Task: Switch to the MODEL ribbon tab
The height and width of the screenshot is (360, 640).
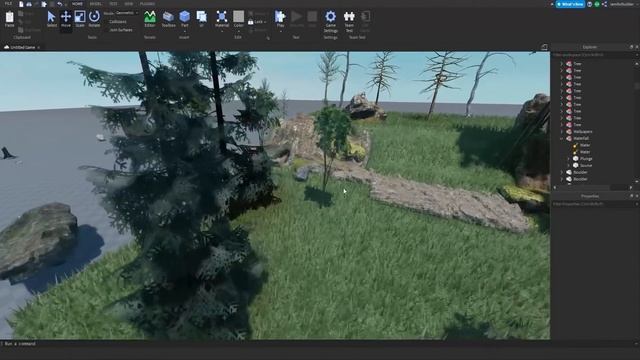Action: pyautogui.click(x=96, y=4)
